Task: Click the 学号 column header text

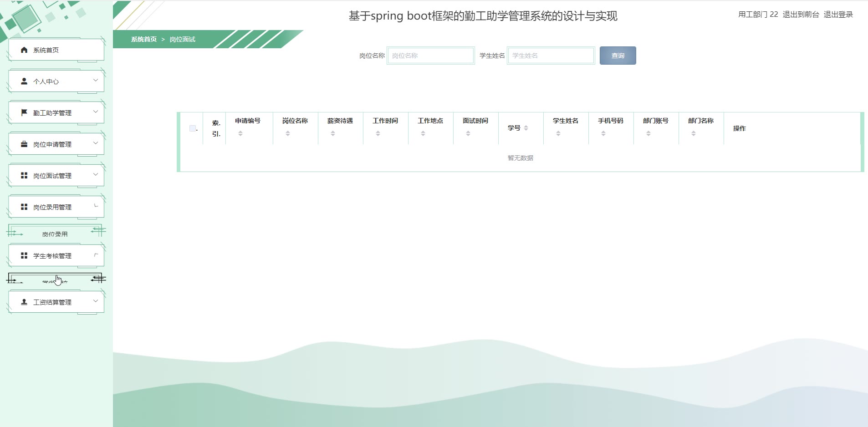Action: tap(514, 128)
